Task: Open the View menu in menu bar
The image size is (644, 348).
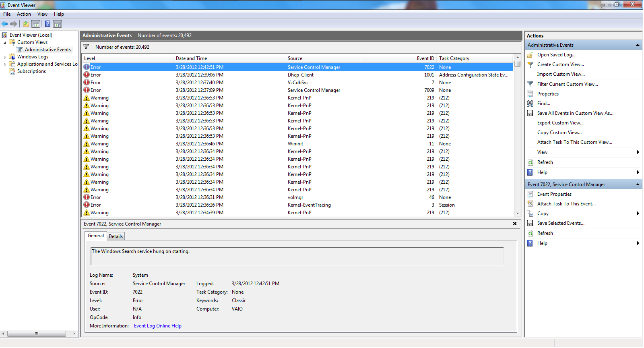Action: point(42,14)
